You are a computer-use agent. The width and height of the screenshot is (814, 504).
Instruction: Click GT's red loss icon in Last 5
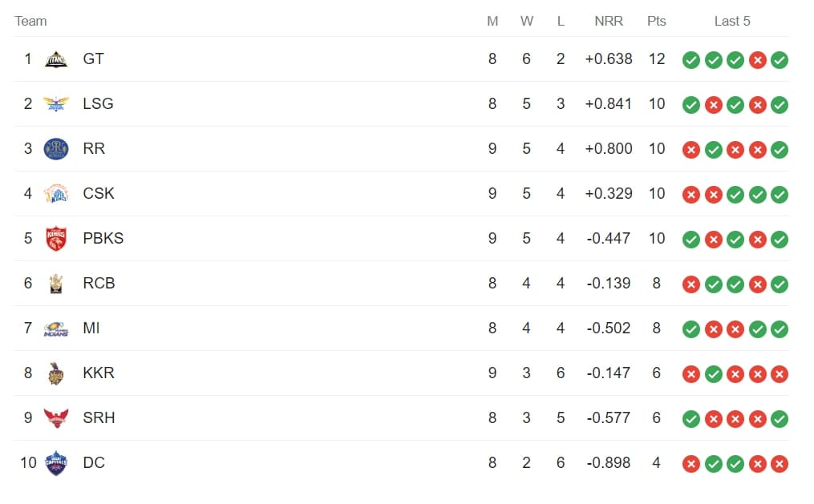click(757, 60)
